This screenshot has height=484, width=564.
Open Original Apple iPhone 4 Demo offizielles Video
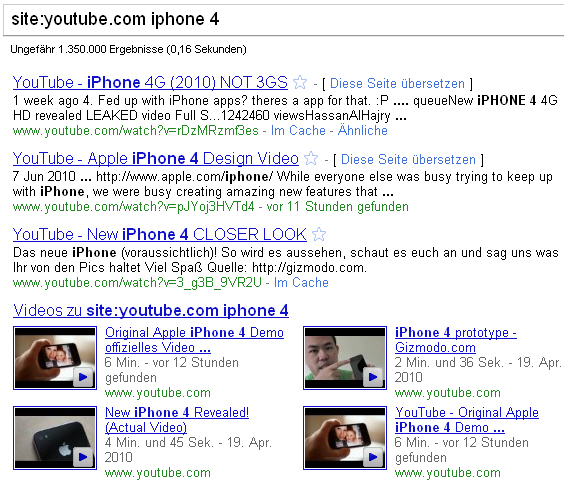coord(194,340)
